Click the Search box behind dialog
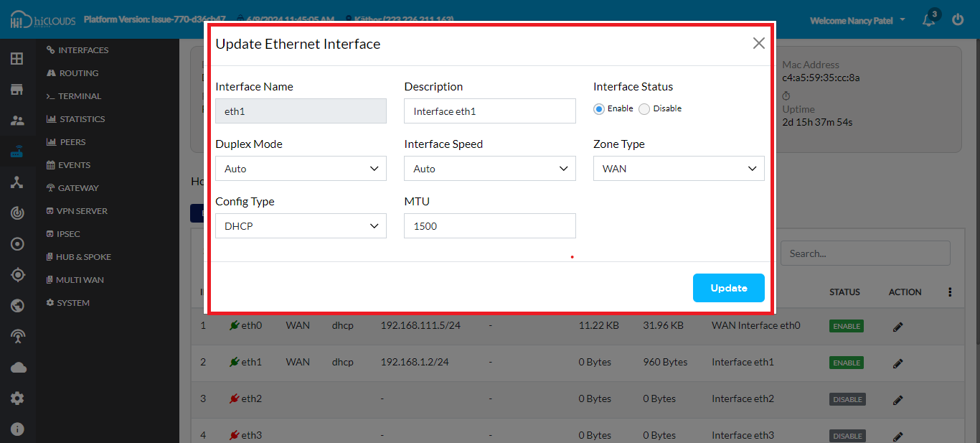 coord(865,253)
